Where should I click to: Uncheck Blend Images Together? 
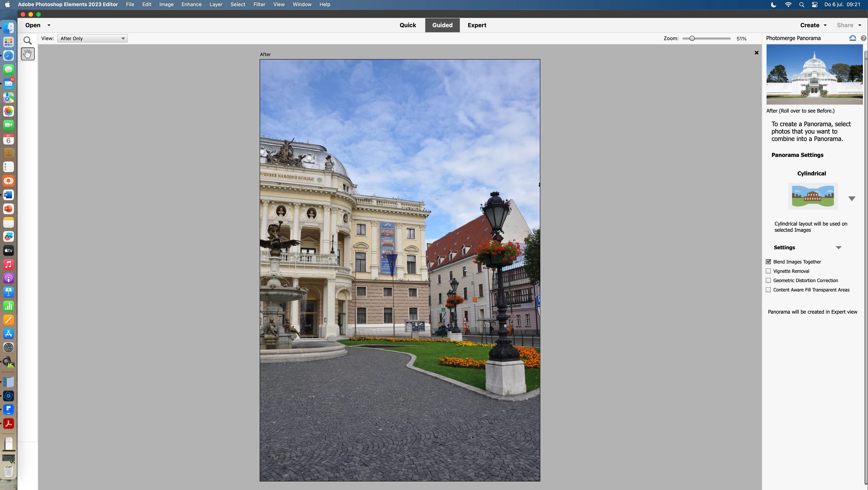pos(768,262)
